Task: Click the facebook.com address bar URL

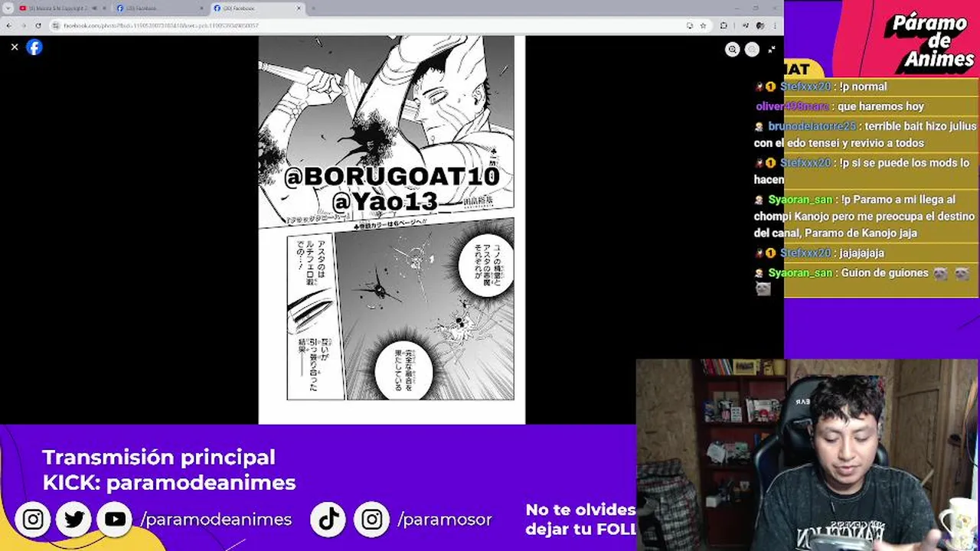Action: point(161,25)
